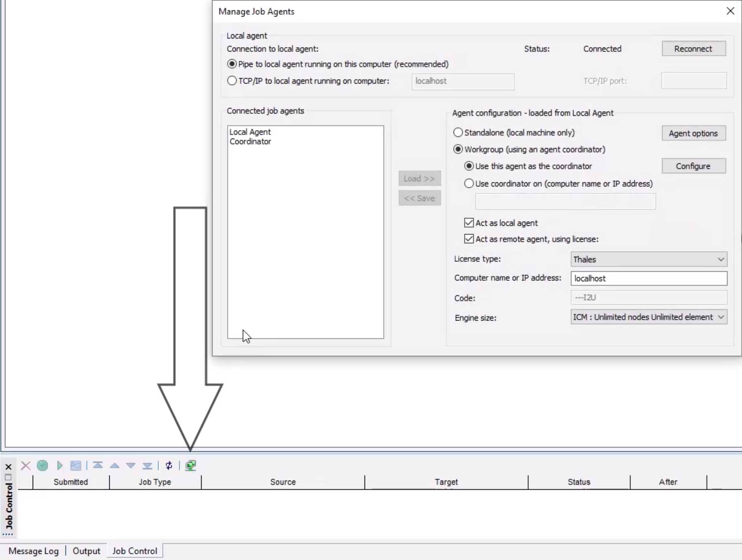The height and width of the screenshot is (560, 742).
Task: Click the vertical Job Control panel title
Action: point(9,507)
